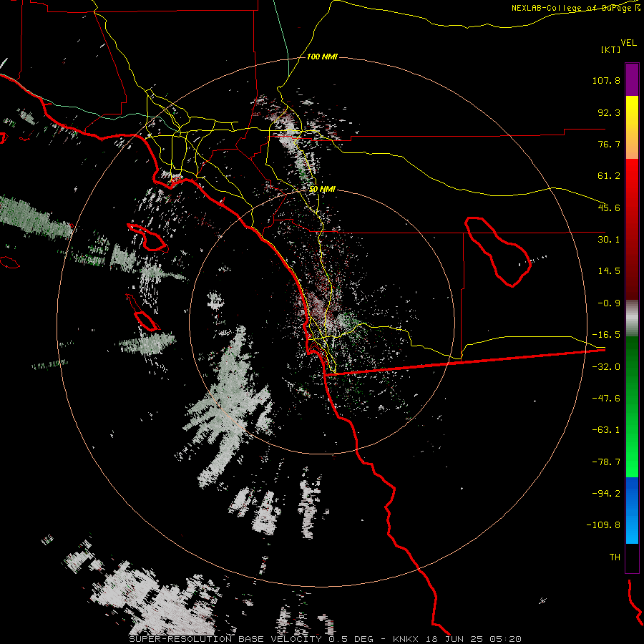
Task: Click the [KT] units label
Action: 610,49
